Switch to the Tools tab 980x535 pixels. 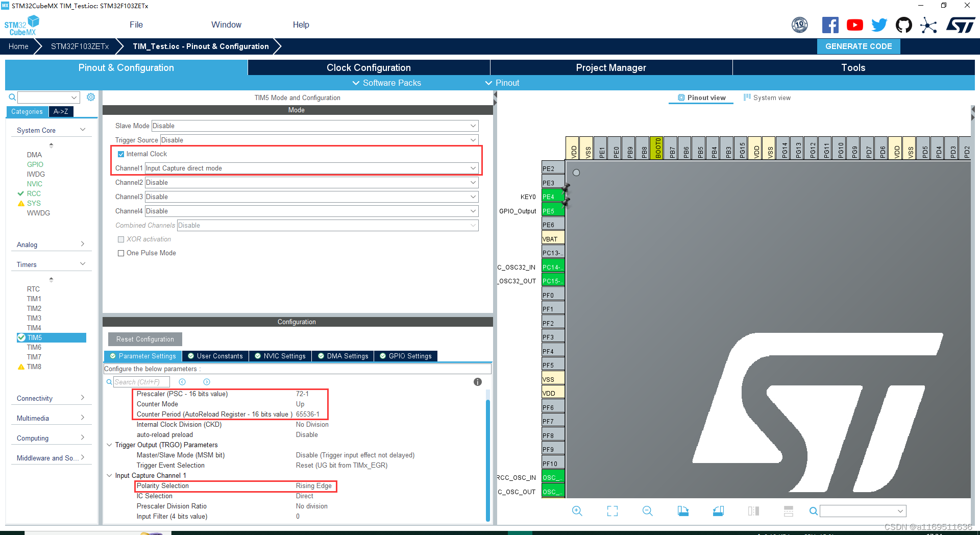click(853, 67)
